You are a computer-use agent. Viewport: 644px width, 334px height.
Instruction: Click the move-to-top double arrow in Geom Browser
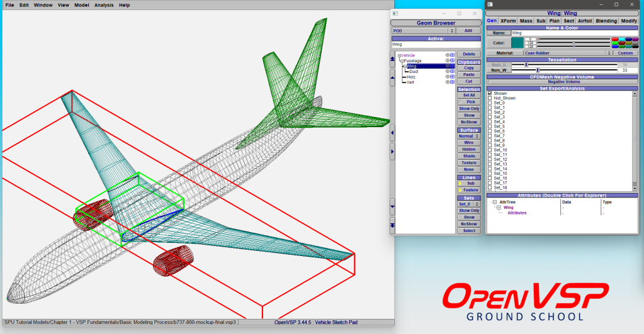tap(393, 58)
